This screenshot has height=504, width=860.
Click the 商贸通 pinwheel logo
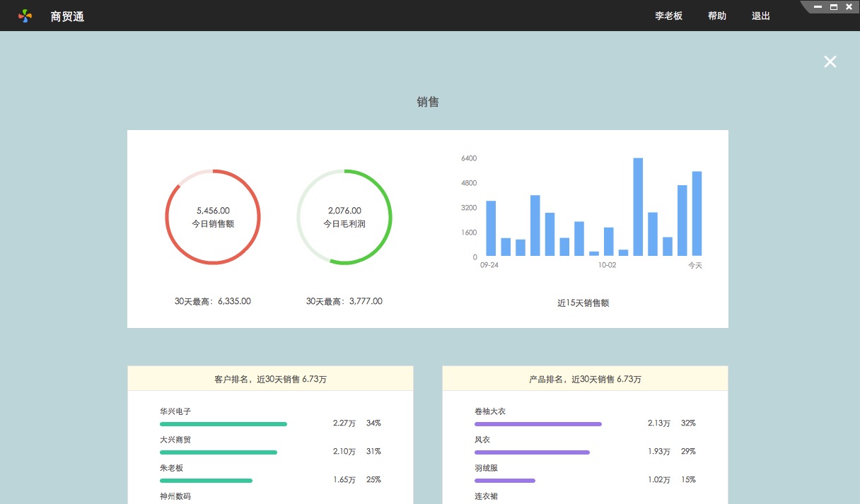pyautogui.click(x=25, y=16)
